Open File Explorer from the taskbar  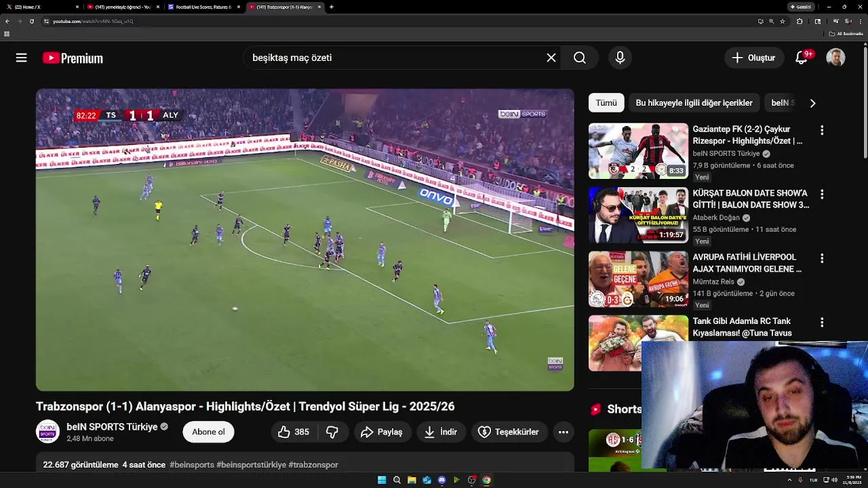point(412,480)
